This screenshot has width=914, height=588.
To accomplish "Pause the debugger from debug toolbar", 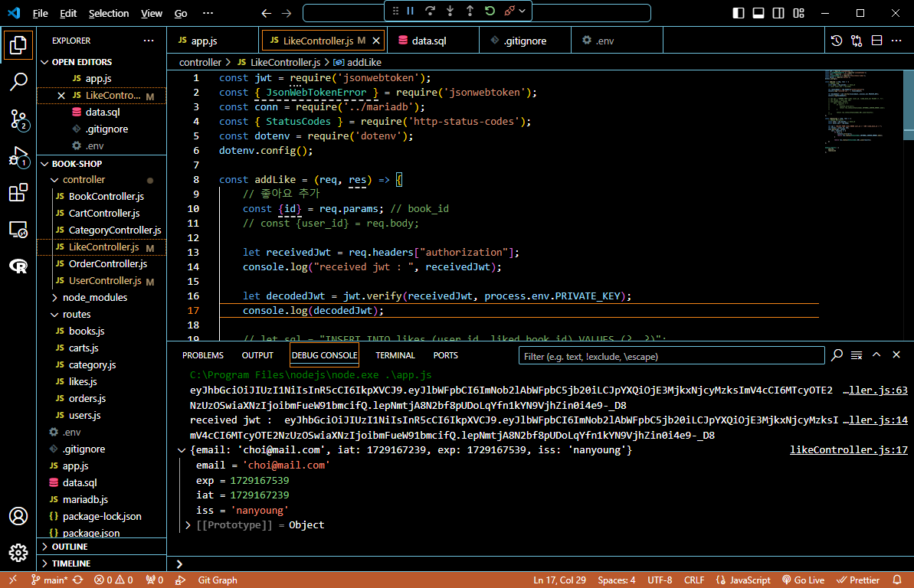I will [x=411, y=11].
